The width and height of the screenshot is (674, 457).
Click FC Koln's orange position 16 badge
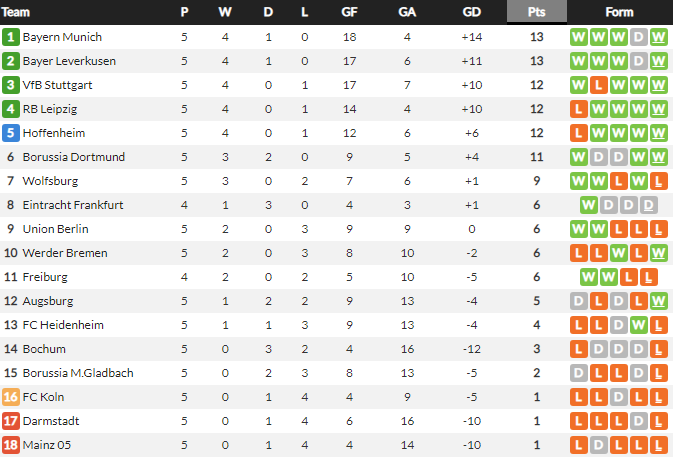pos(11,397)
